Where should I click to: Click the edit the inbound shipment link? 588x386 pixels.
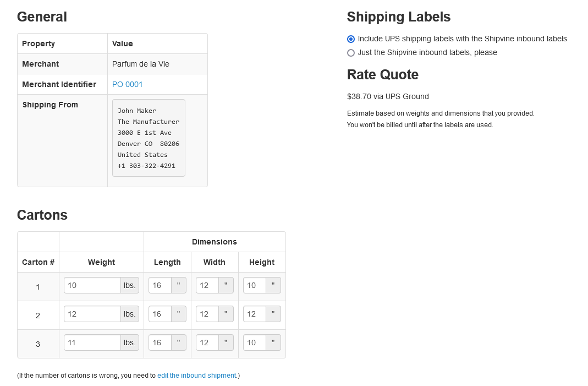coord(196,376)
